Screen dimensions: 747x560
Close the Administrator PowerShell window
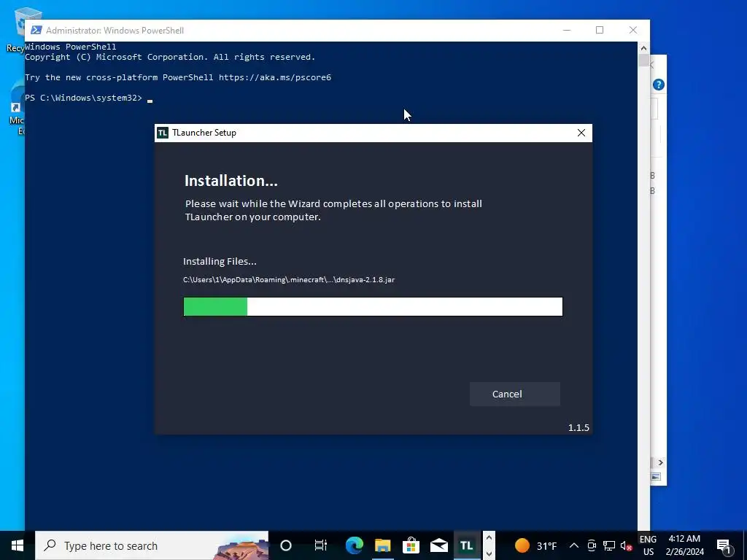pyautogui.click(x=633, y=30)
